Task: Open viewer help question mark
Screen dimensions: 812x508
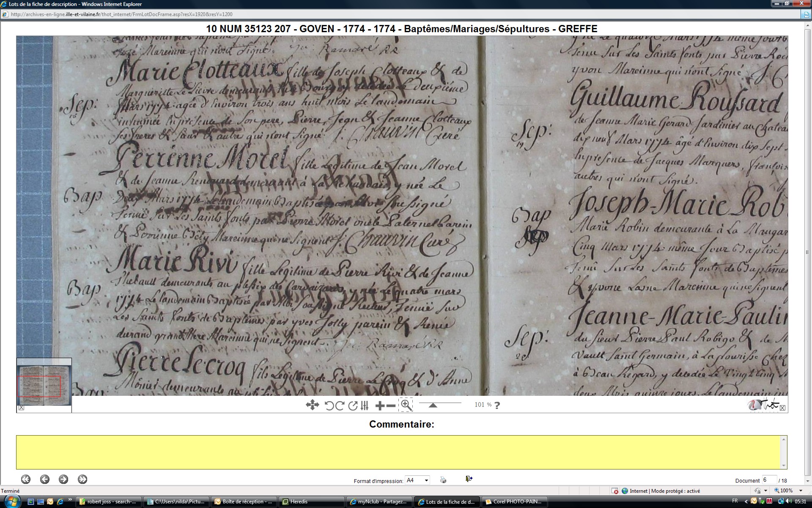Action: pos(497,406)
